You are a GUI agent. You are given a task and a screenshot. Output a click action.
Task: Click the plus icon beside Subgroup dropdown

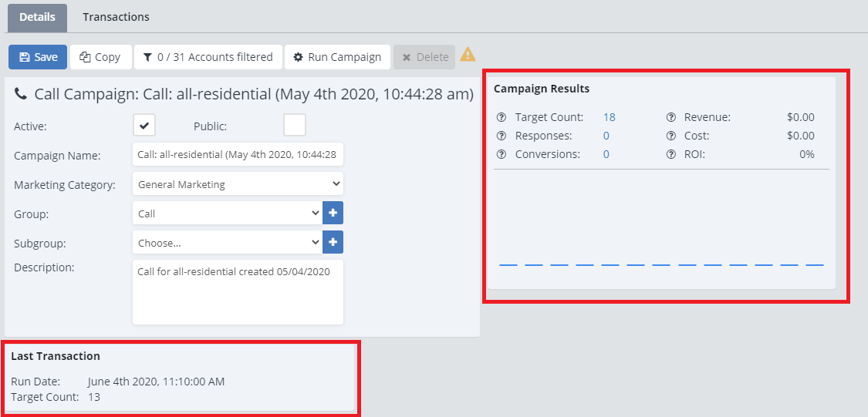click(333, 243)
